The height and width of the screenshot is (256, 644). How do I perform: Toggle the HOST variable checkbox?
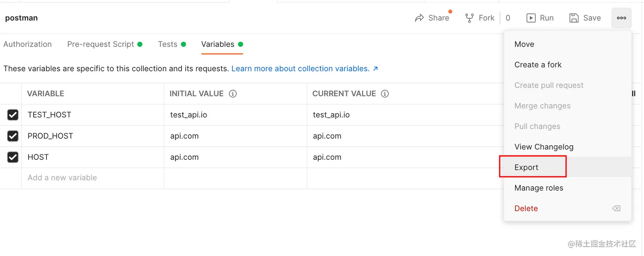(x=13, y=157)
